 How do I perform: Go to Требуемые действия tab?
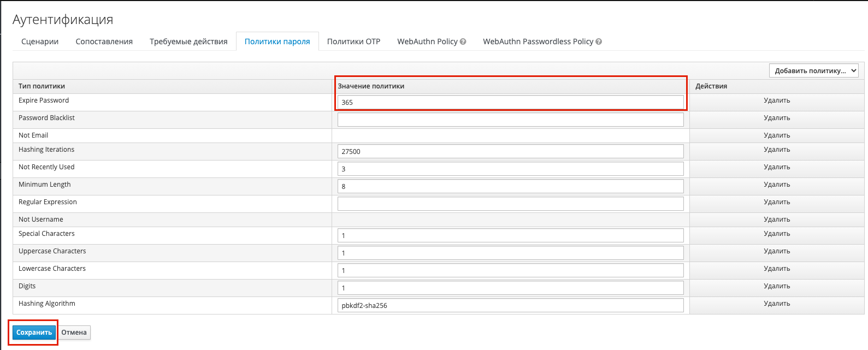pos(188,41)
